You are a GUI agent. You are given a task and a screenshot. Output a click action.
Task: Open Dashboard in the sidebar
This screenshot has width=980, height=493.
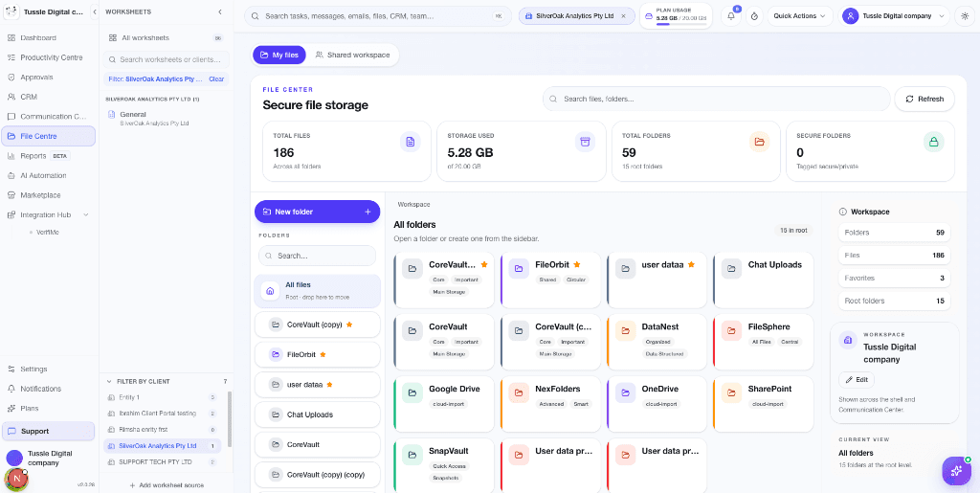click(49, 38)
